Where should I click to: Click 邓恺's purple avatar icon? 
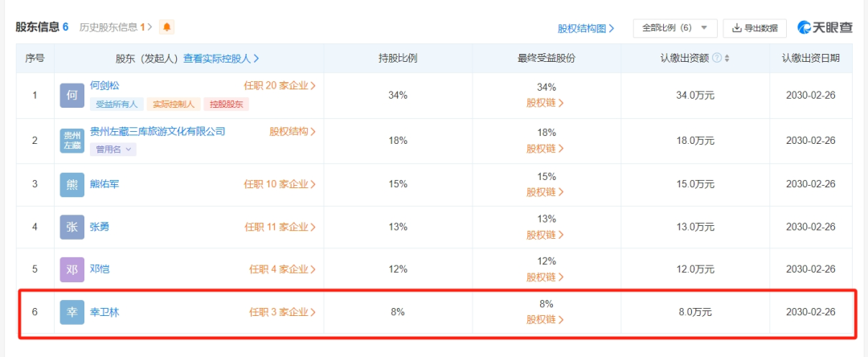point(72,269)
